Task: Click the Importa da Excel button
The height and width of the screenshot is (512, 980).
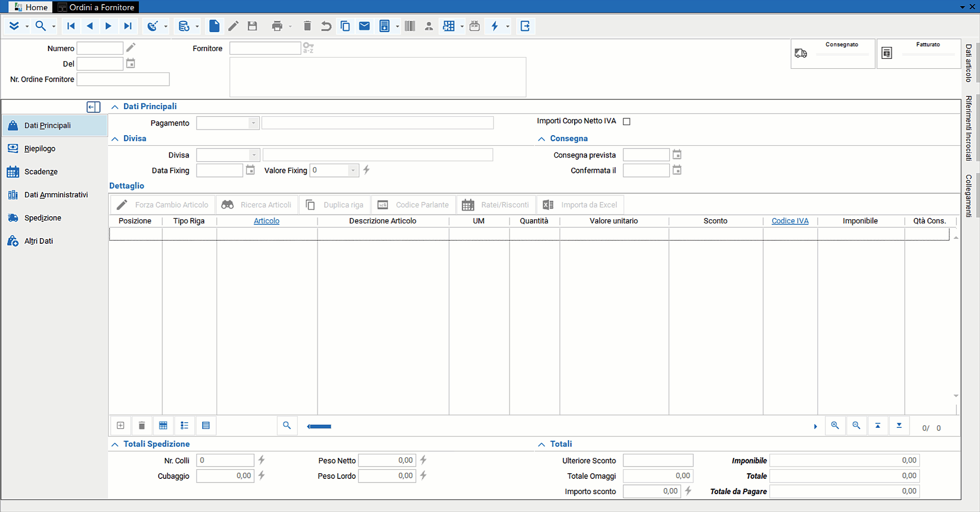Action: (x=580, y=204)
